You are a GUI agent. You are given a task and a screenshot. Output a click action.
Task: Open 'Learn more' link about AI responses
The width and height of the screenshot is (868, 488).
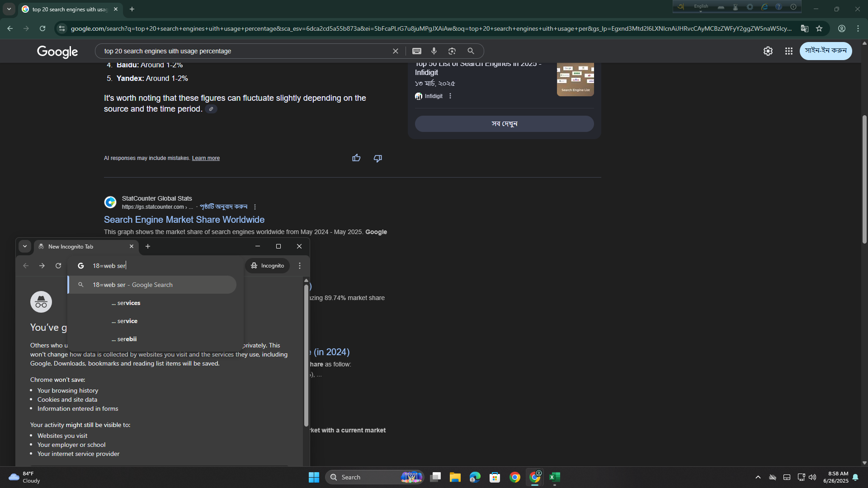click(x=206, y=158)
